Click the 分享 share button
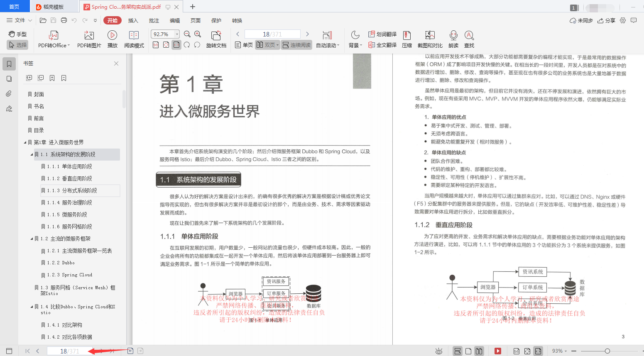 606,20
